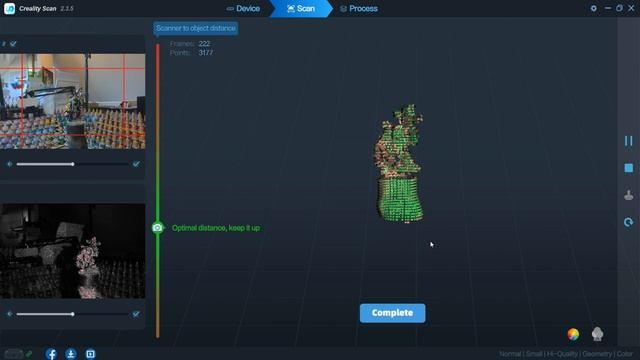This screenshot has height=360, width=640.
Task: Toggle the checkmark above RGB camera preview
Action: tap(13, 44)
